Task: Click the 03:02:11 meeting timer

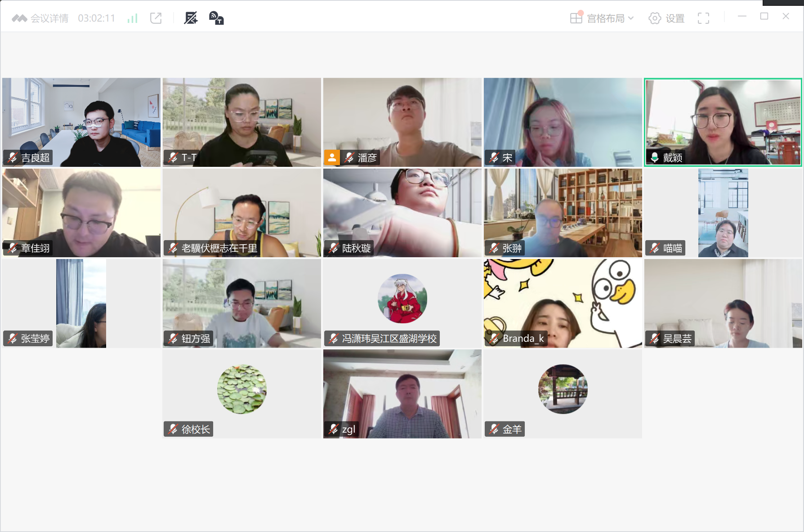Action: [x=97, y=18]
